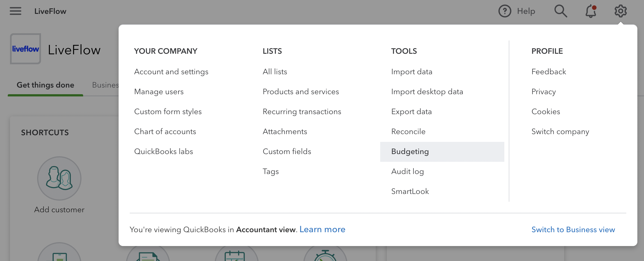644x261 pixels.
Task: Open Budgeting under Tools
Action: [410, 152]
